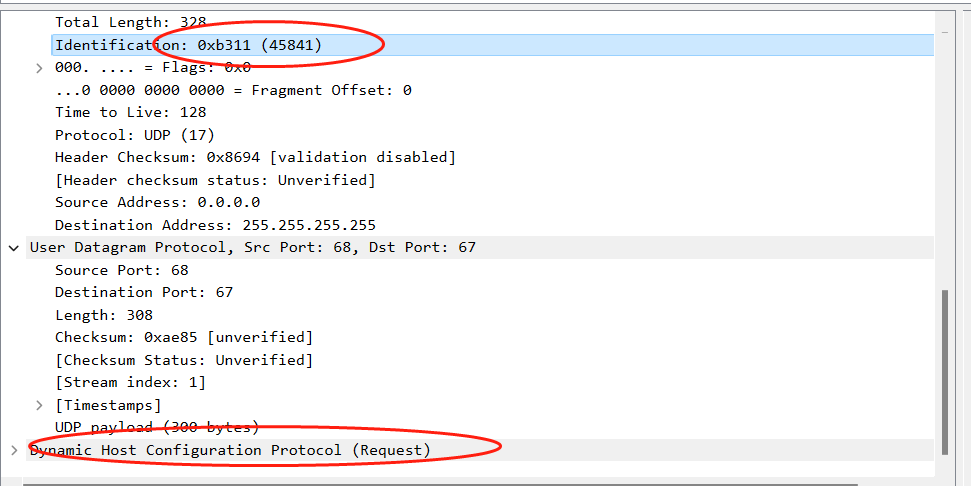Select the UDP payload (300 bytes) row
Viewport: 971px width, 486px height.
point(156,427)
